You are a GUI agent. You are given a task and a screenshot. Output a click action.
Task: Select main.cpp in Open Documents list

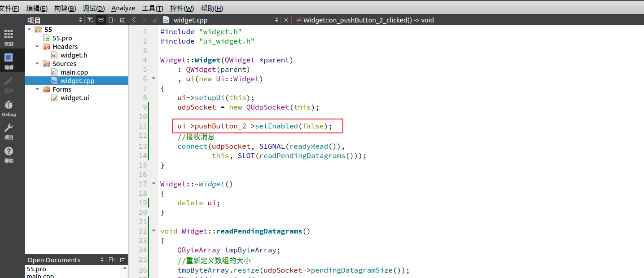click(x=40, y=276)
